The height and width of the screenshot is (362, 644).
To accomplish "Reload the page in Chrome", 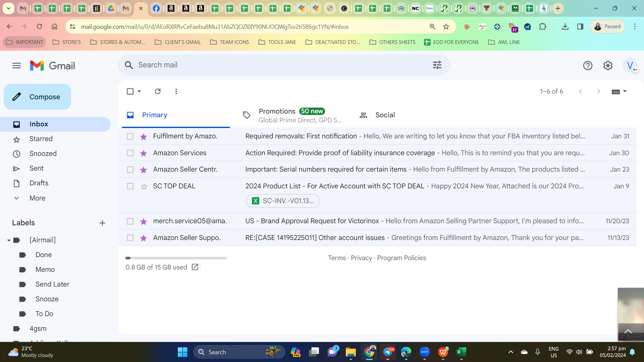I will (39, 26).
